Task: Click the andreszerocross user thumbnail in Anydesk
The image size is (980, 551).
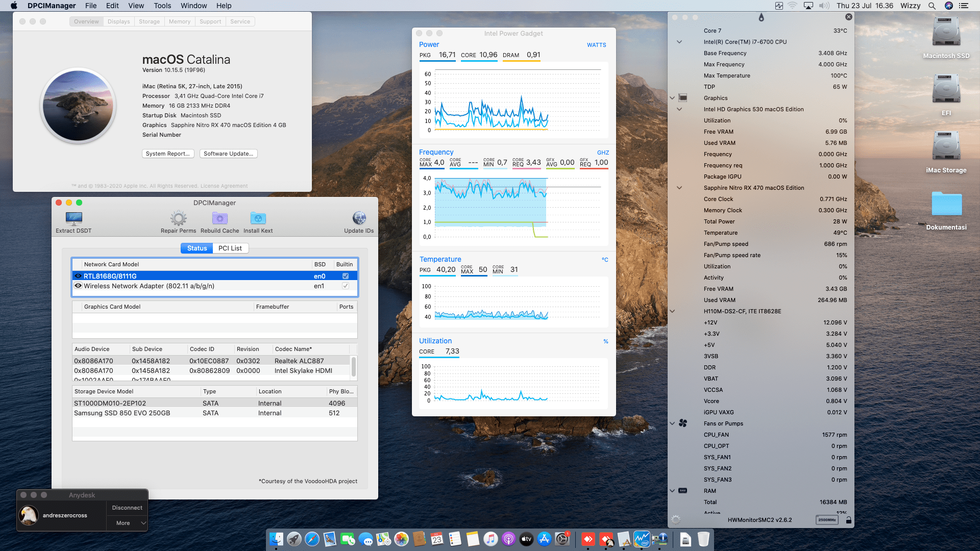Action: [x=29, y=515]
